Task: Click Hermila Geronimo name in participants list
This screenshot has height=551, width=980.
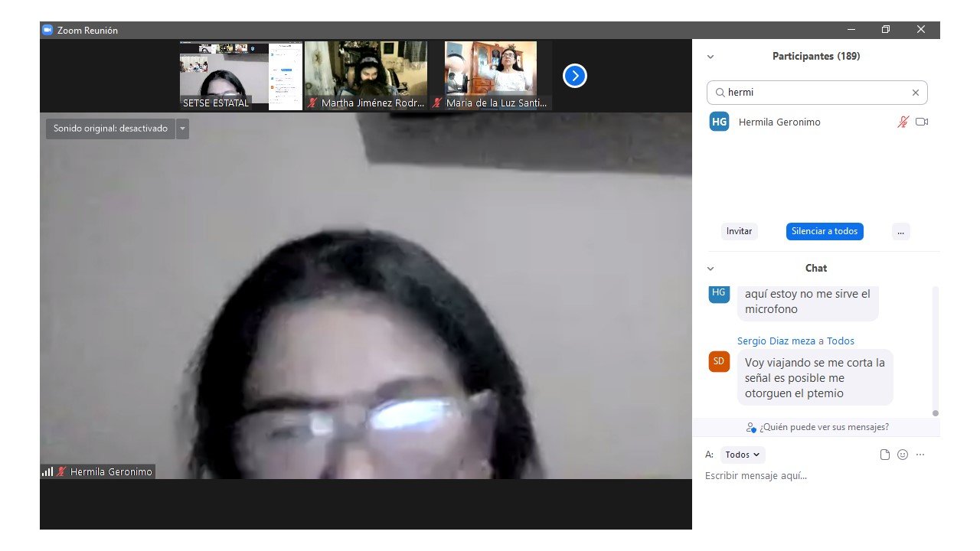Action: 779,122
